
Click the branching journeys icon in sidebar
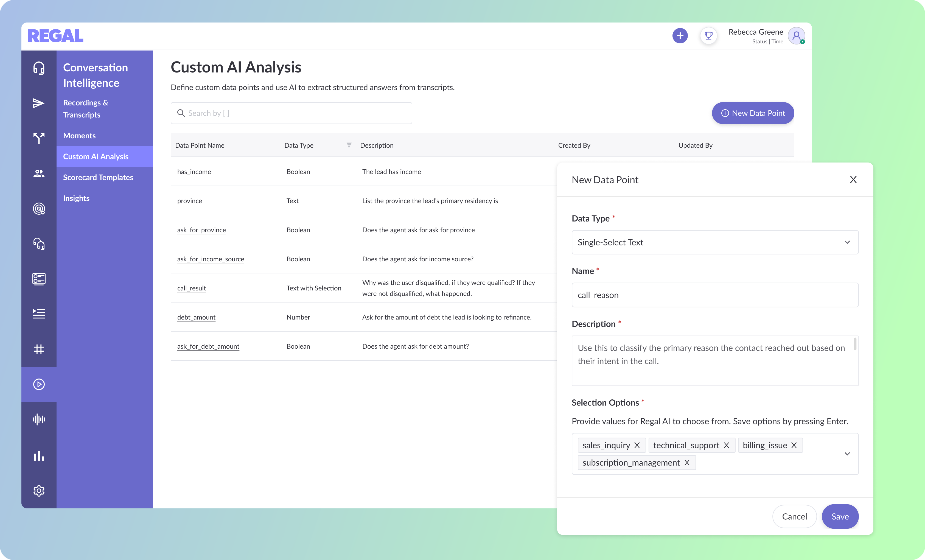(39, 138)
